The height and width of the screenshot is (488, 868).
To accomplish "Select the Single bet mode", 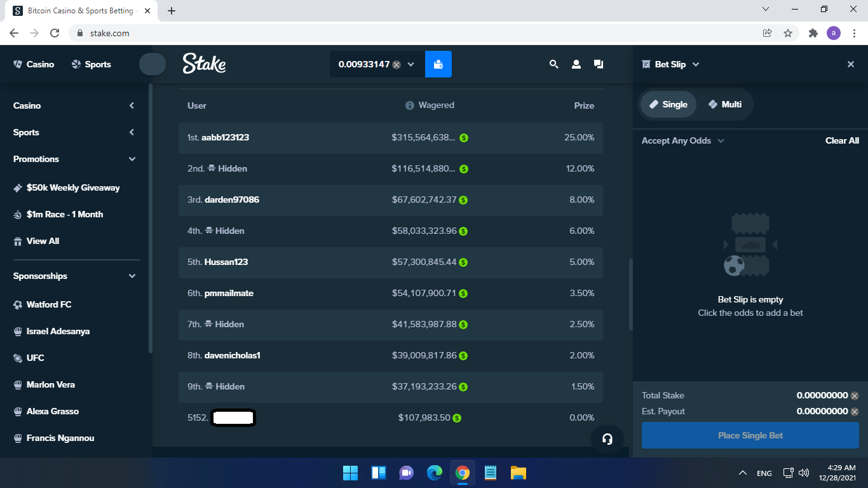I will [668, 104].
